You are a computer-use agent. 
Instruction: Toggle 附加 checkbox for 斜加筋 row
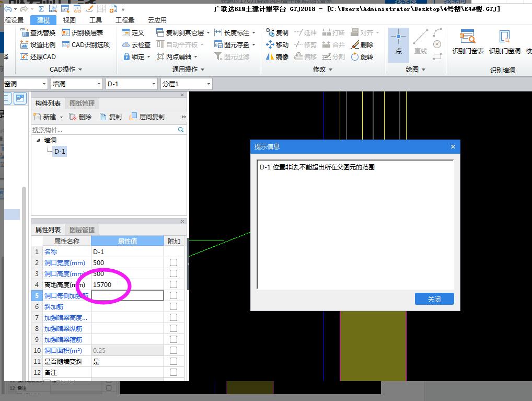(x=174, y=306)
